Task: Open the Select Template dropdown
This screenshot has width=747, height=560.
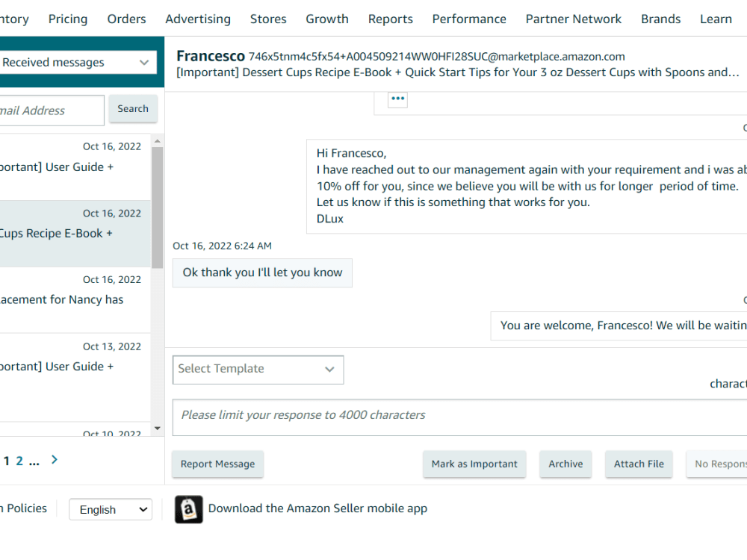Action: point(258,370)
